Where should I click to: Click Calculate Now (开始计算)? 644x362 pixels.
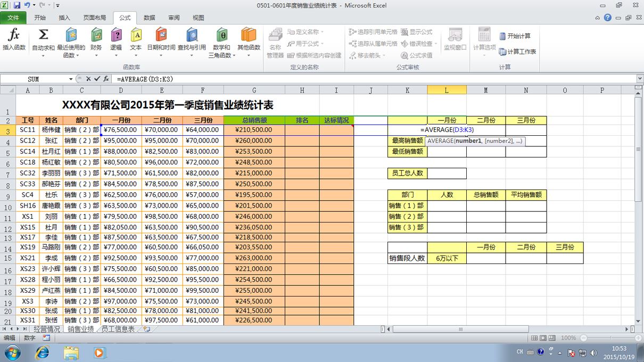[x=515, y=36]
